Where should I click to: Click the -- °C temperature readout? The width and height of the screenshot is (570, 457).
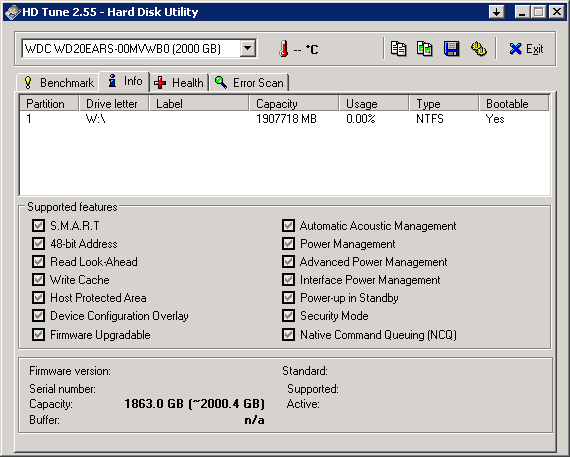[x=306, y=49]
